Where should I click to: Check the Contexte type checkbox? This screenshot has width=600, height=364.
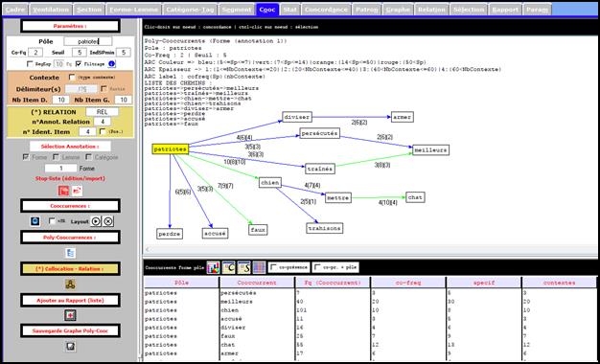(x=72, y=78)
